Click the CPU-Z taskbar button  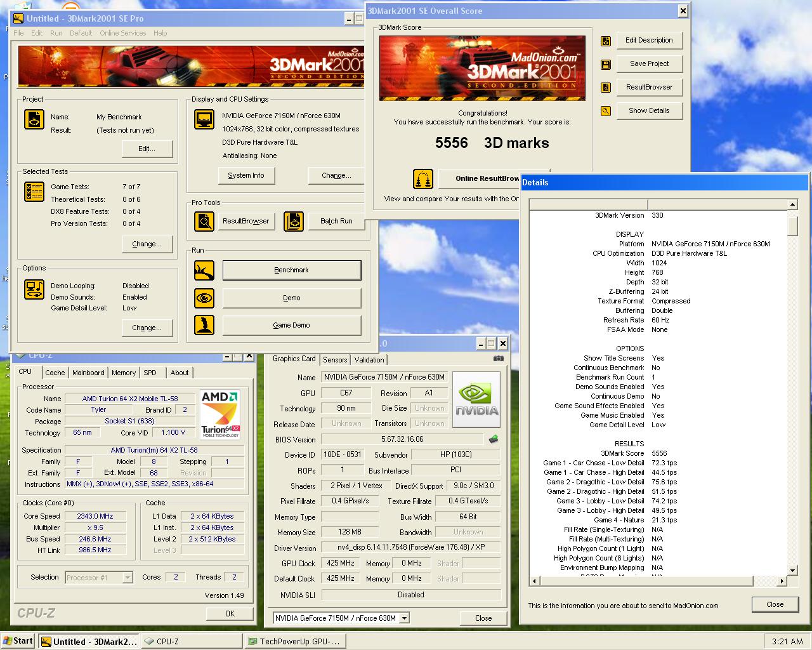[192, 642]
